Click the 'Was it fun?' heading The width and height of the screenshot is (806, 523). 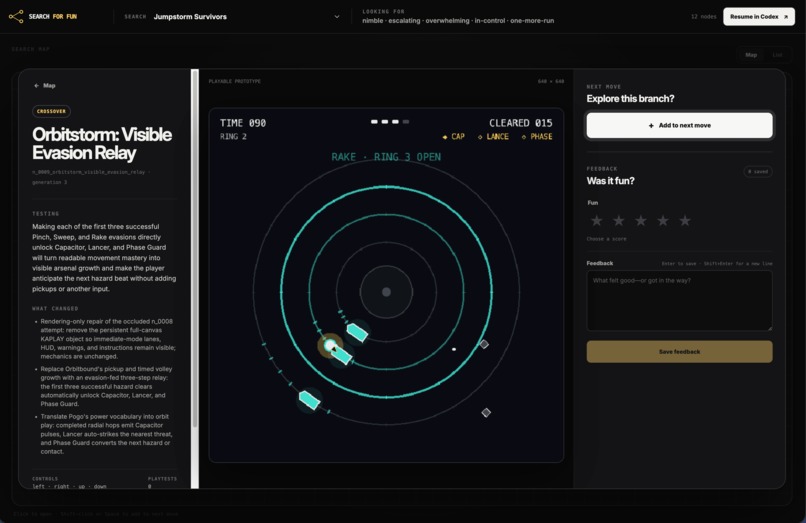coord(610,181)
